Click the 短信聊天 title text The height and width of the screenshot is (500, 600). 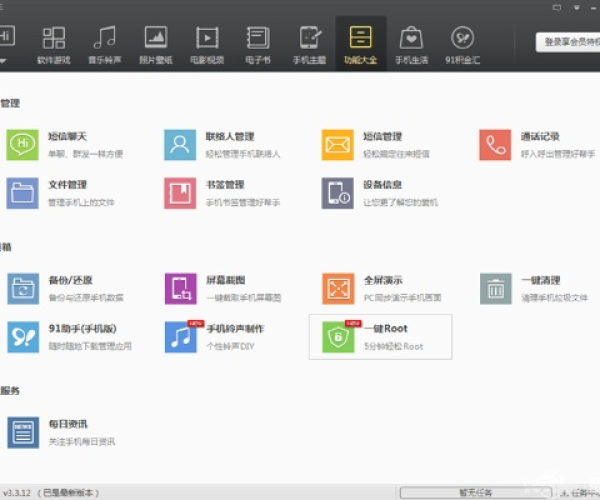point(67,137)
